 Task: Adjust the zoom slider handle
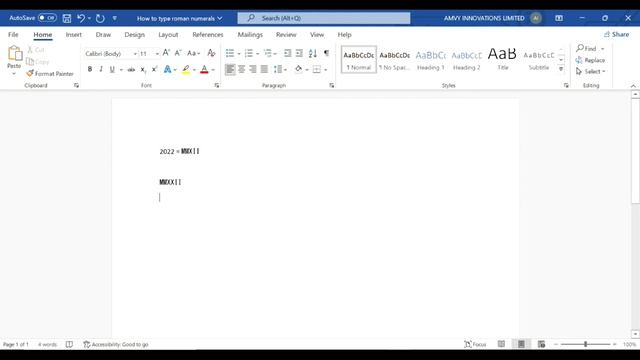tap(585, 344)
